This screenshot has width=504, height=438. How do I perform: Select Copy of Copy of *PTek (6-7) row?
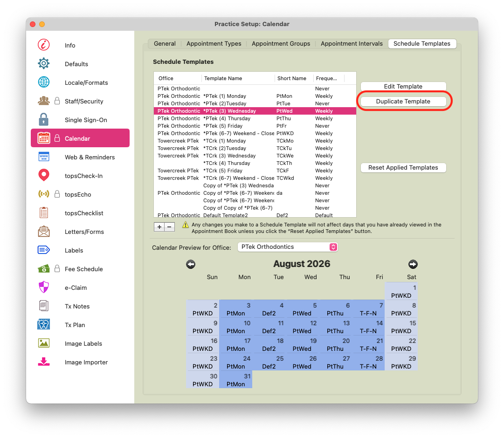(255, 208)
